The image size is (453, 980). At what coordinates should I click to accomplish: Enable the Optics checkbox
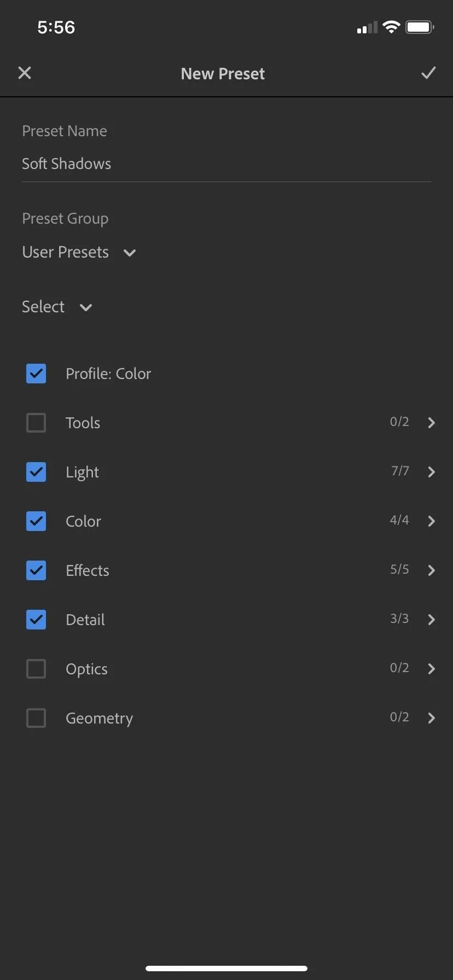click(36, 669)
